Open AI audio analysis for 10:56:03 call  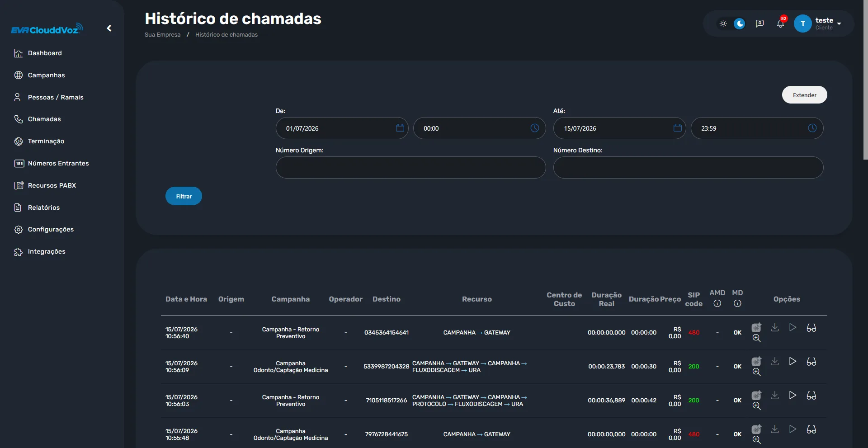756,395
